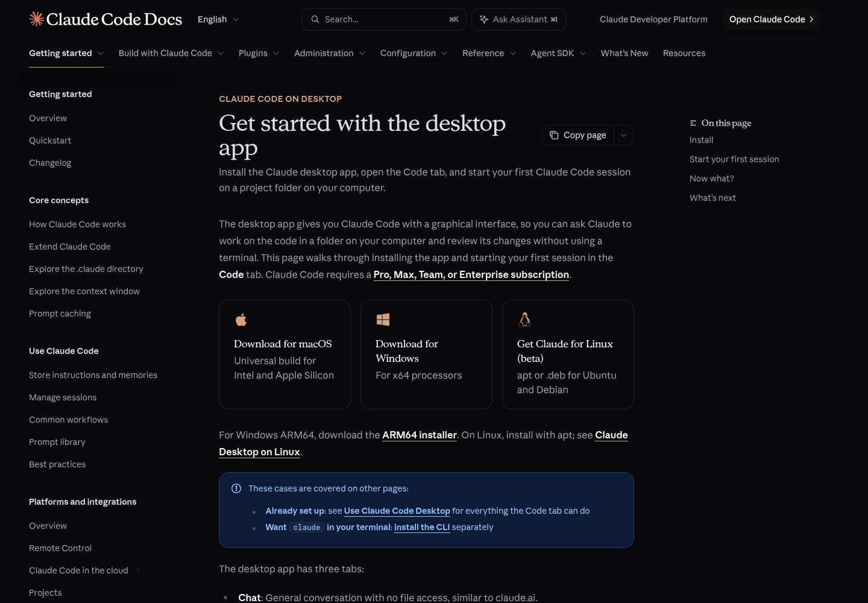Navigate to Prompt caching in sidebar
The height and width of the screenshot is (603, 868).
(x=60, y=314)
